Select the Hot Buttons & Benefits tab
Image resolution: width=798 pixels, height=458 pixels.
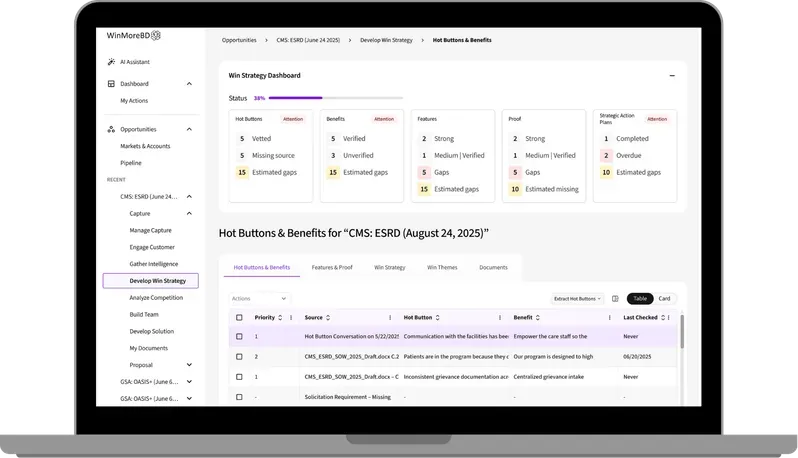pyautogui.click(x=262, y=267)
